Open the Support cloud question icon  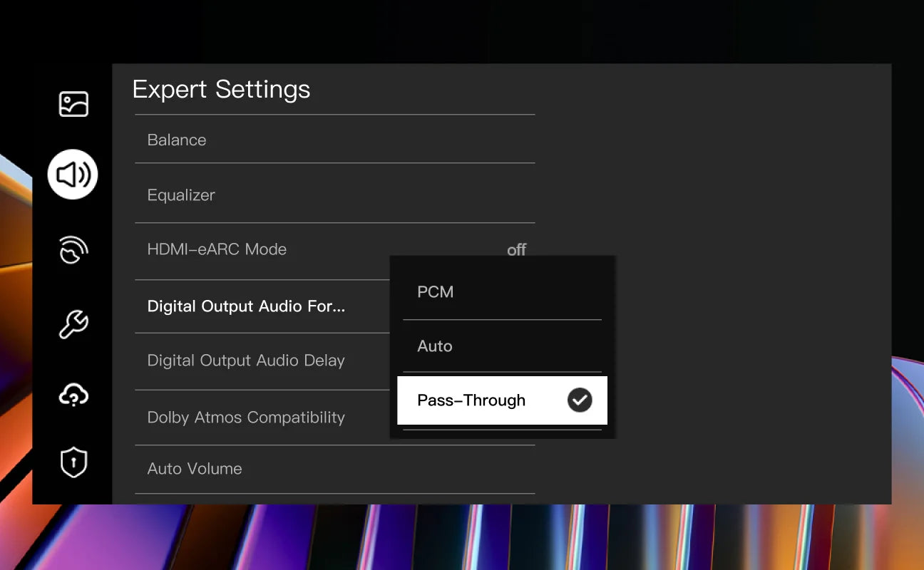73,395
